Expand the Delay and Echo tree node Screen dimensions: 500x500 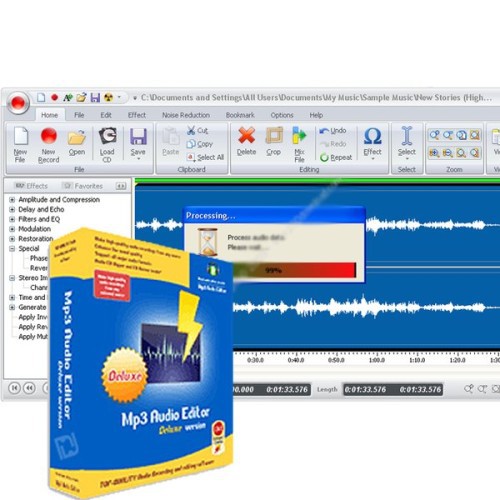pyautogui.click(x=12, y=209)
